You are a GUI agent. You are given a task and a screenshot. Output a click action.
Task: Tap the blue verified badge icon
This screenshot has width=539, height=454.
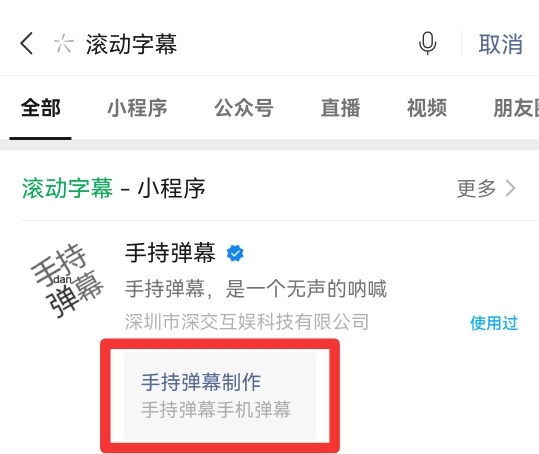(x=235, y=254)
